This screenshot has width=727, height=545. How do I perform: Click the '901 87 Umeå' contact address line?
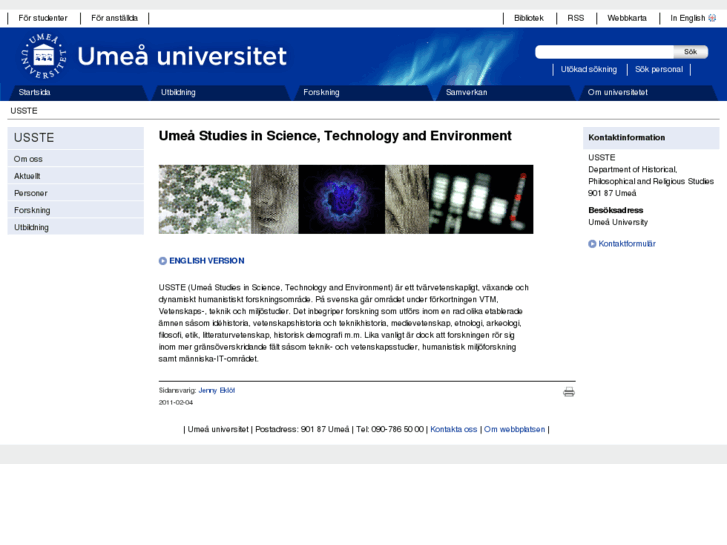[x=612, y=193]
